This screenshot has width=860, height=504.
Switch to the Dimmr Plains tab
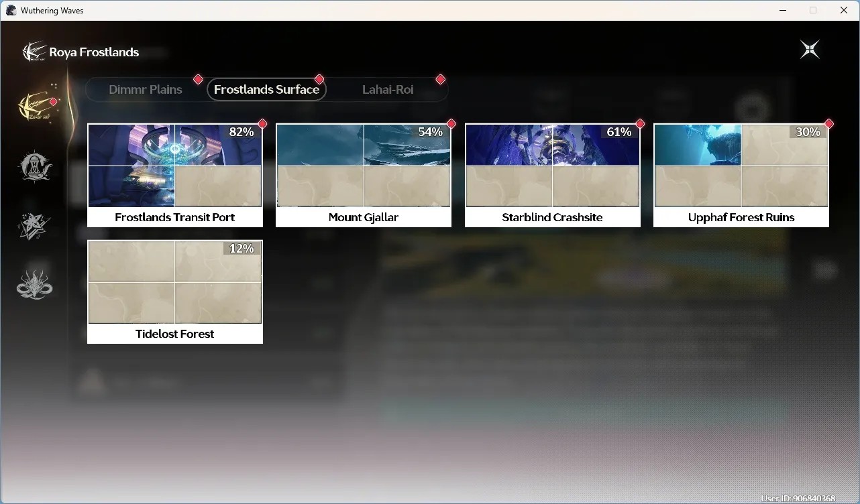(146, 89)
